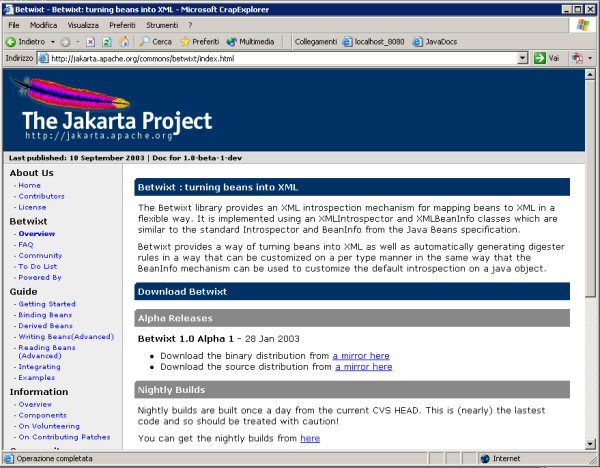Open the Information Overview link
This screenshot has height=468, width=600.
pos(35,404)
